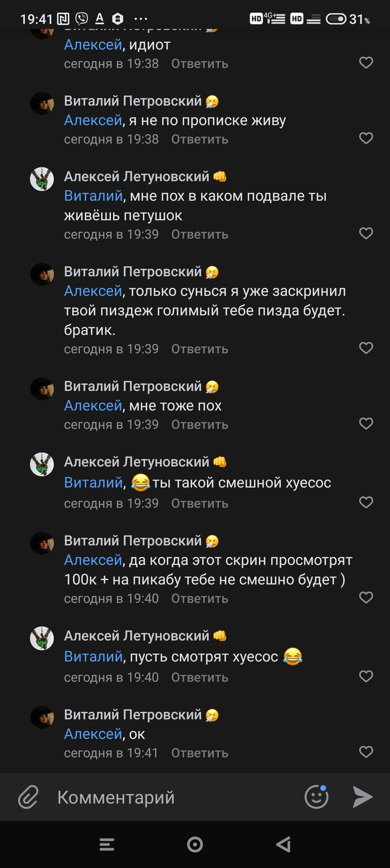
Task: Tap the paperclip attachment icon
Action: 28,797
